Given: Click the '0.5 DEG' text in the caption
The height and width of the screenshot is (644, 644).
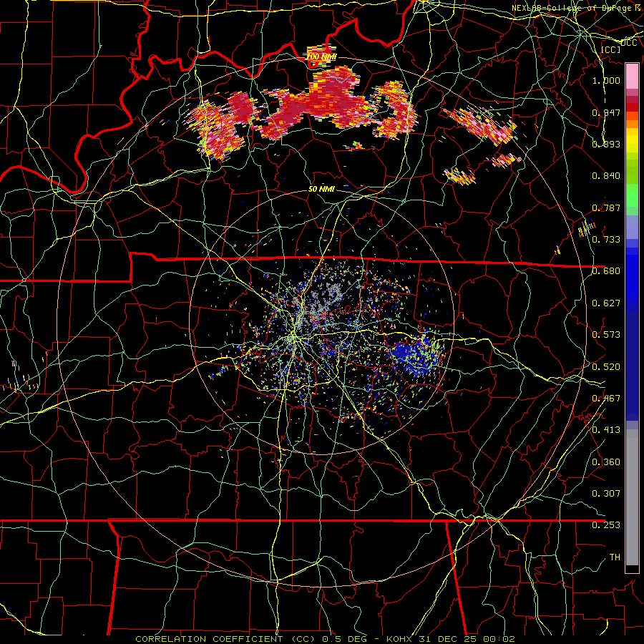Looking at the screenshot, I should click(344, 639).
